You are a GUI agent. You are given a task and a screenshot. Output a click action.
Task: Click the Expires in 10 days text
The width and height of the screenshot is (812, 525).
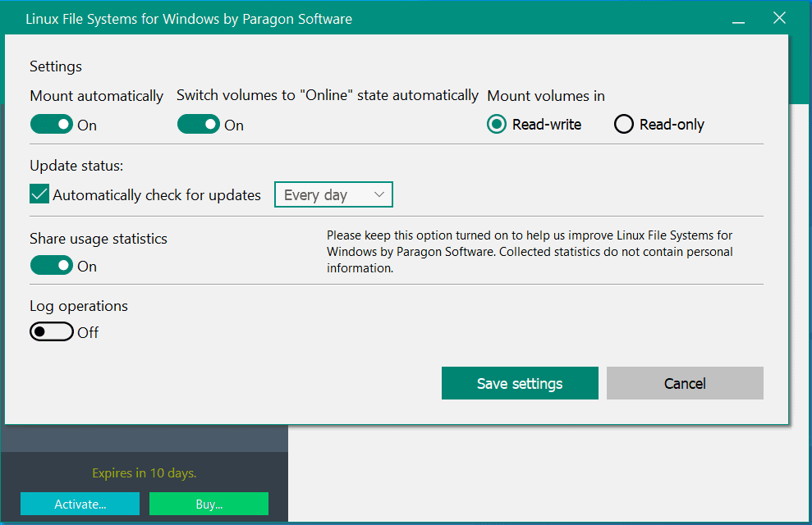tap(145, 473)
